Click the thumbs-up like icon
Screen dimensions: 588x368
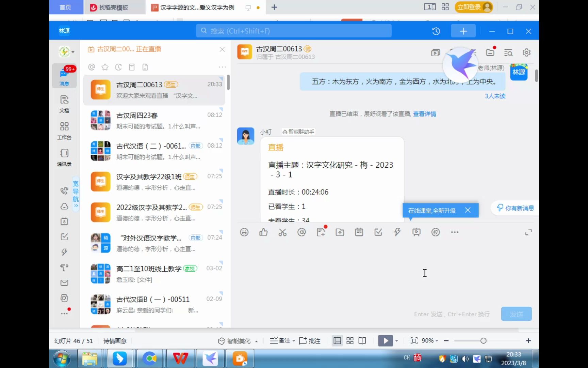[263, 232]
